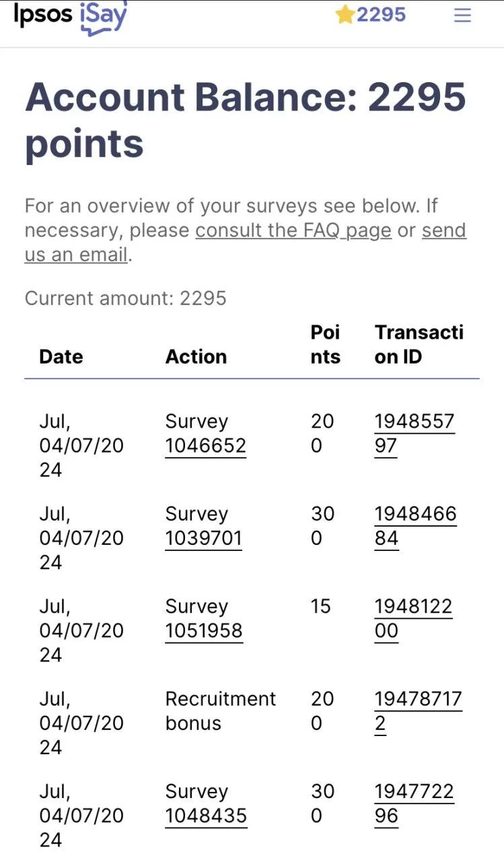Open transaction ID 194772296
Screen dimensions: 504x862
point(414,804)
